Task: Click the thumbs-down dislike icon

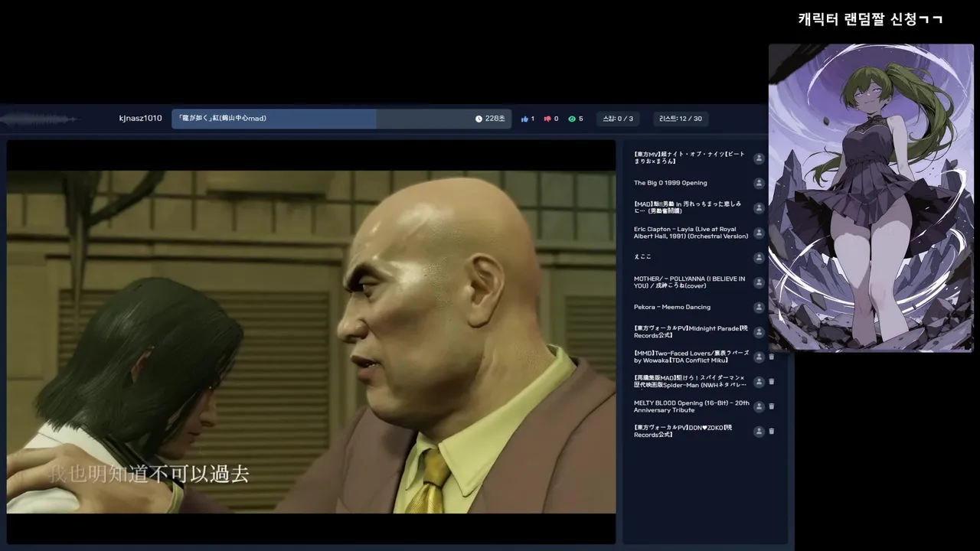Action: click(547, 119)
